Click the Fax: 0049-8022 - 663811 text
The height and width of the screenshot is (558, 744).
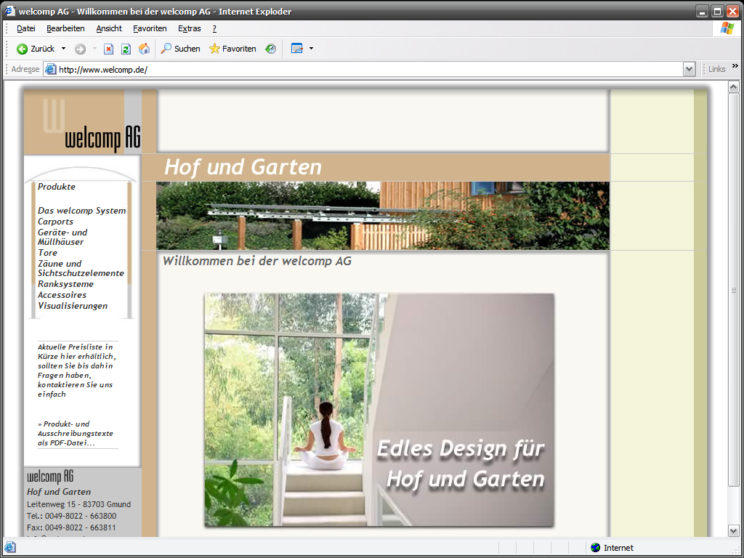(x=71, y=527)
